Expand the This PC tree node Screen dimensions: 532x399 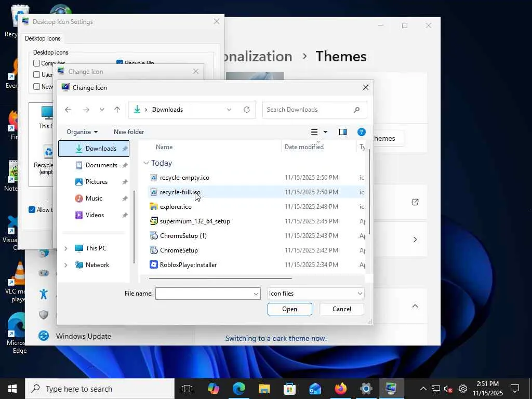tap(65, 248)
